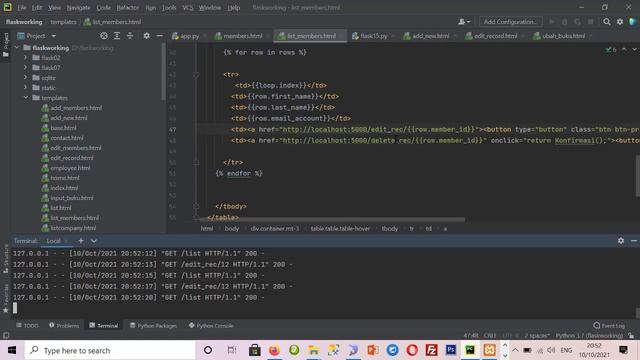
Task: Expand the flask07 folder
Action: [x=26, y=67]
